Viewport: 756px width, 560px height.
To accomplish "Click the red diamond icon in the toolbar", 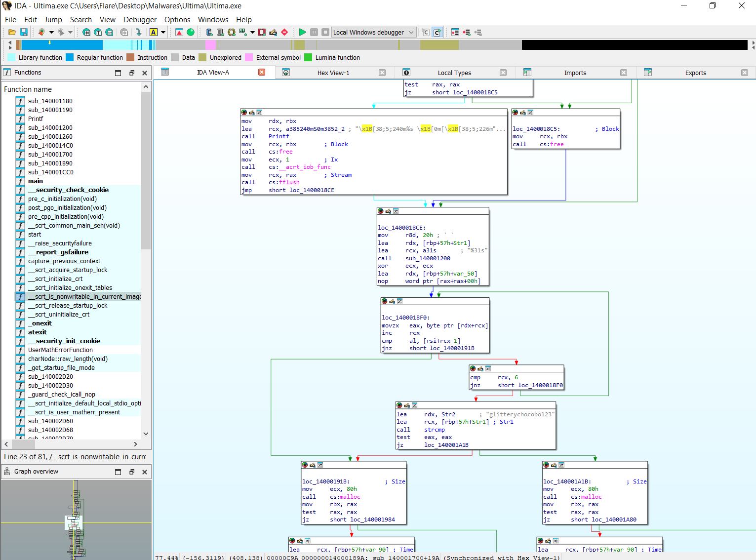I will [x=284, y=32].
